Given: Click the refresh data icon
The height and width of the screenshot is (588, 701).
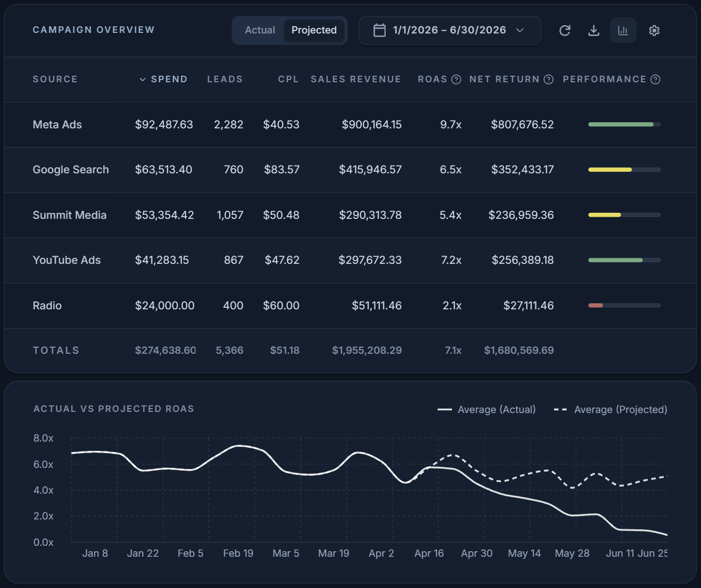Looking at the screenshot, I should [x=564, y=30].
